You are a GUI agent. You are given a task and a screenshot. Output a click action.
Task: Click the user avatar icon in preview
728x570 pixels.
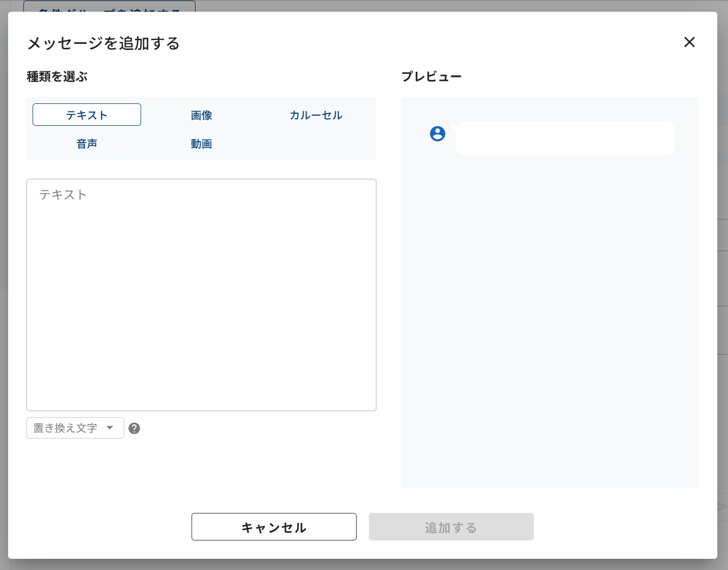pos(438,134)
